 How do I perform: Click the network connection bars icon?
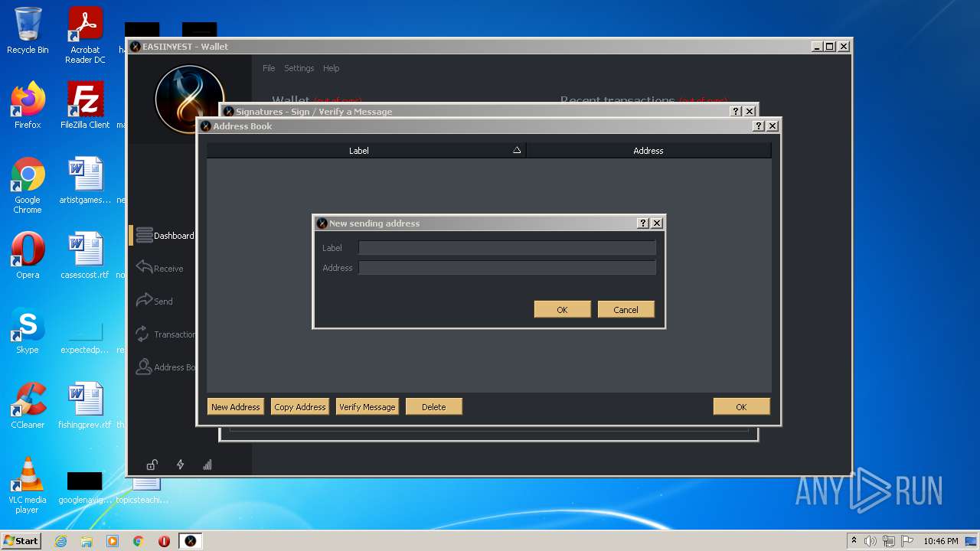pyautogui.click(x=207, y=465)
